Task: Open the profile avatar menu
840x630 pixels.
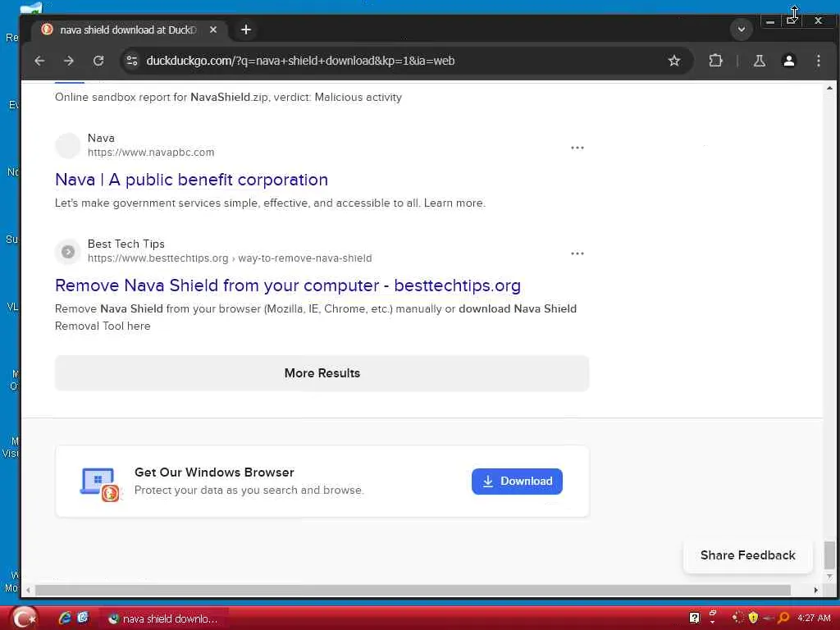Action: pos(788,61)
